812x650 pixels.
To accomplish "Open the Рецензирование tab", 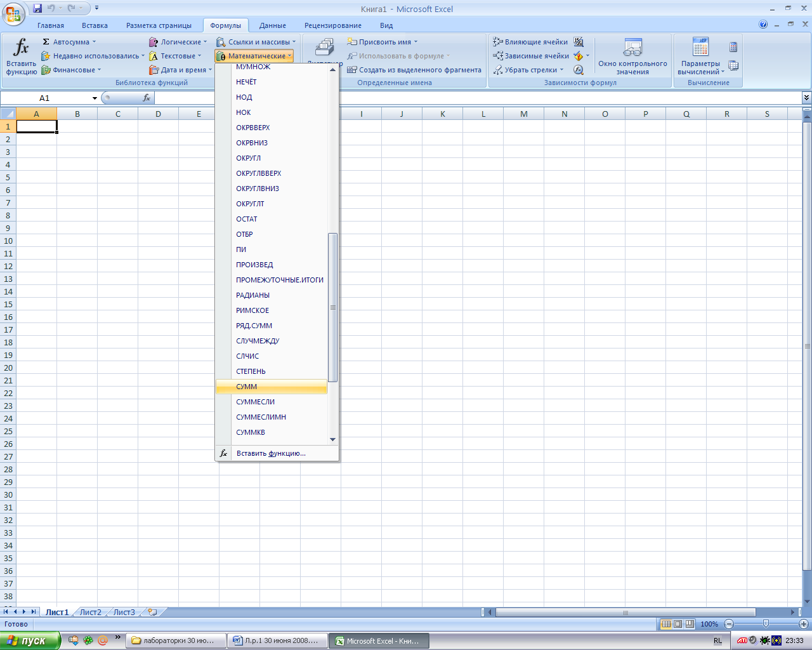I will click(333, 25).
